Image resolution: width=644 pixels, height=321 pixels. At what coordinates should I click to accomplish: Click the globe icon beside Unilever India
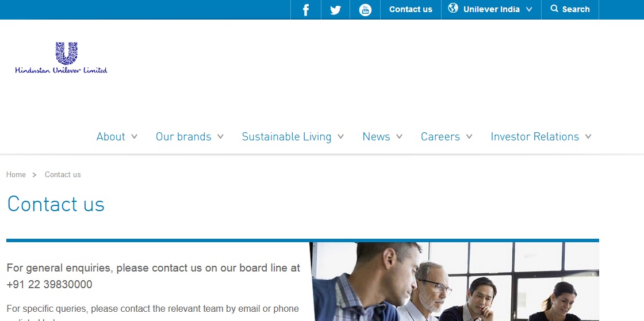(453, 8)
